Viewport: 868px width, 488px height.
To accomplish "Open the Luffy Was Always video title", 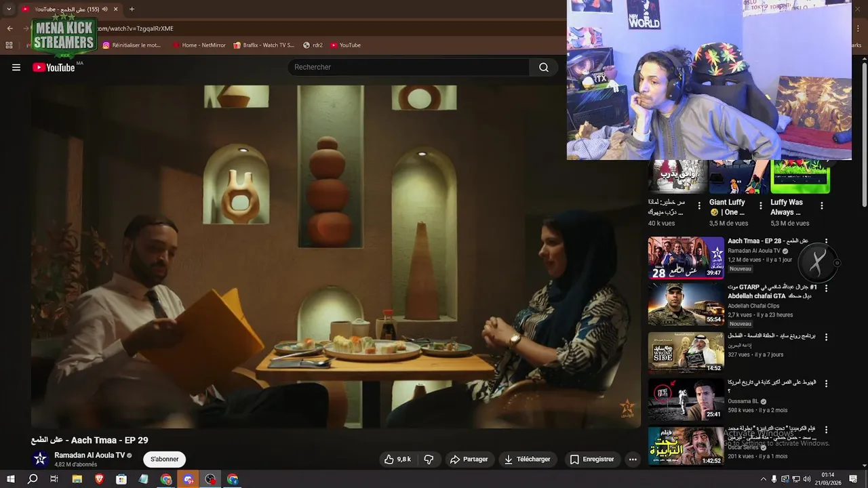I will [787, 207].
